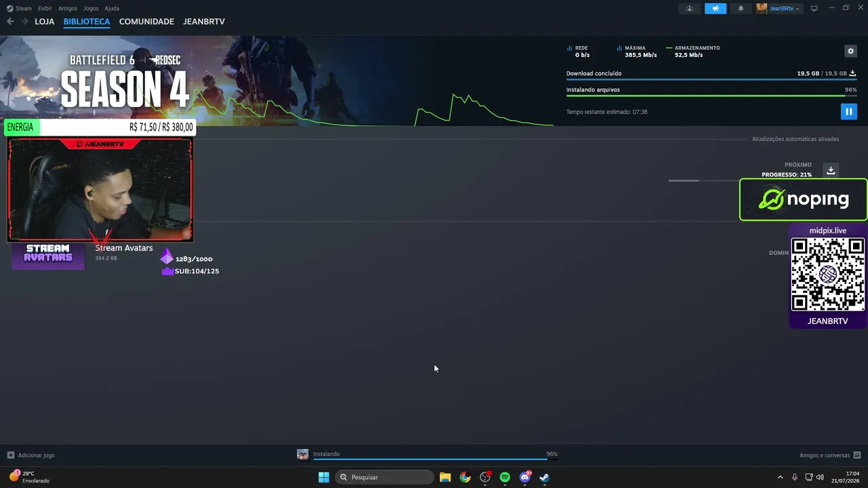Open Discord from the taskbar

525,477
